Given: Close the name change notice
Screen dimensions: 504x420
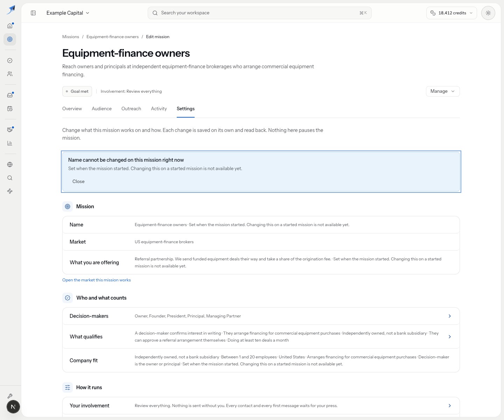Looking at the screenshot, I should tap(78, 181).
